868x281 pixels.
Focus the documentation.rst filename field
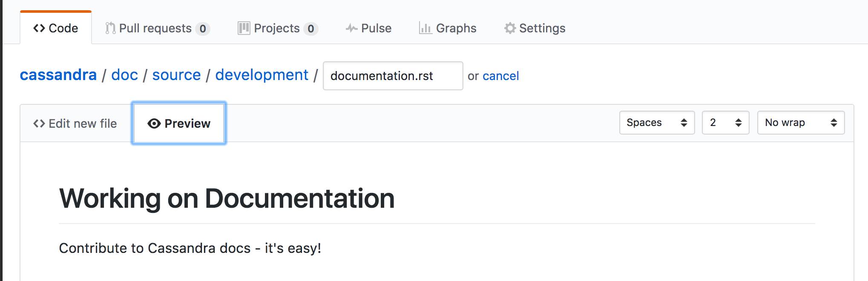click(x=393, y=76)
